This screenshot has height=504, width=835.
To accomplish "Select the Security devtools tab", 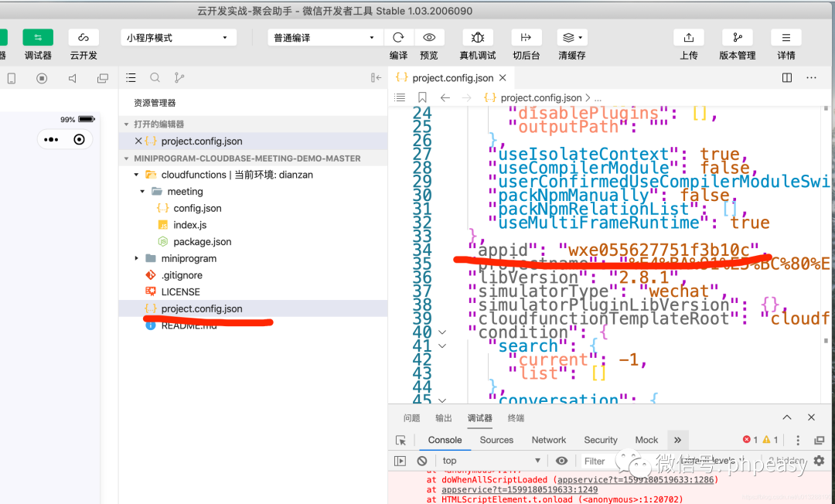I will tap(601, 440).
